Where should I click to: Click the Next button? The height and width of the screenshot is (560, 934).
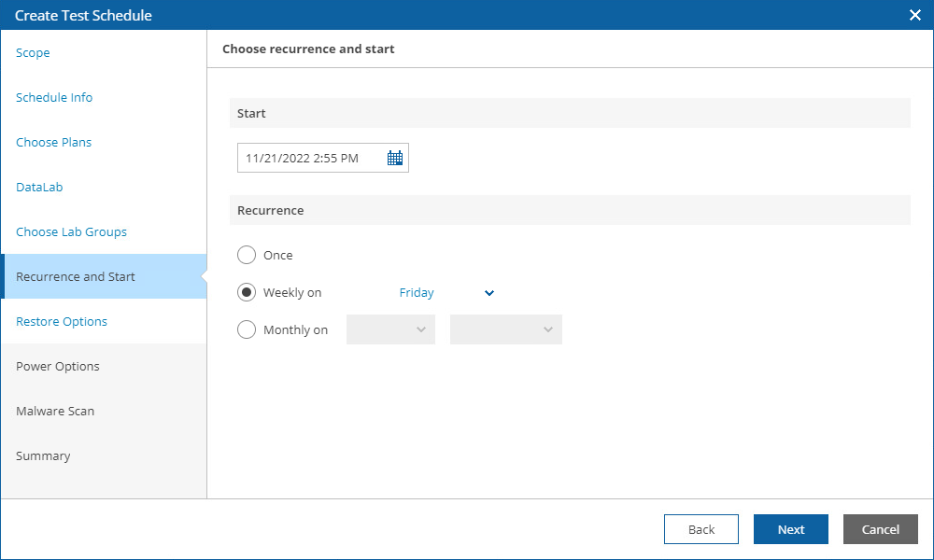tap(790, 529)
